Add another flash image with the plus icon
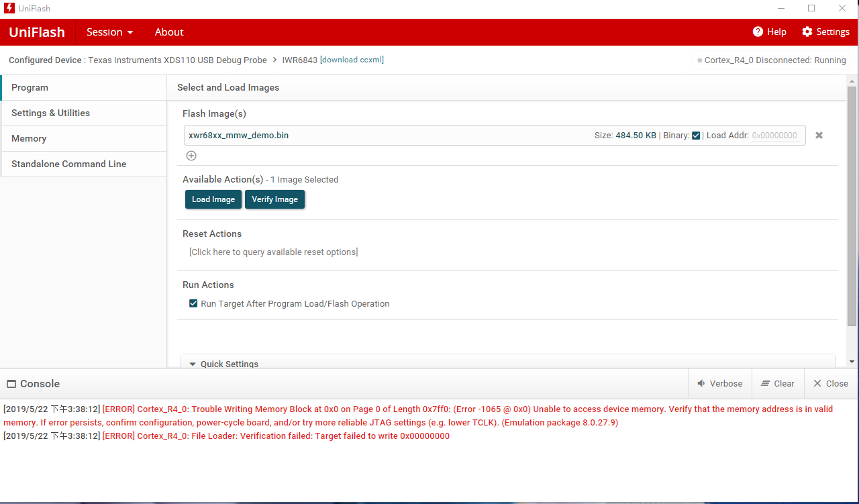Image resolution: width=859 pixels, height=504 pixels. tap(191, 155)
